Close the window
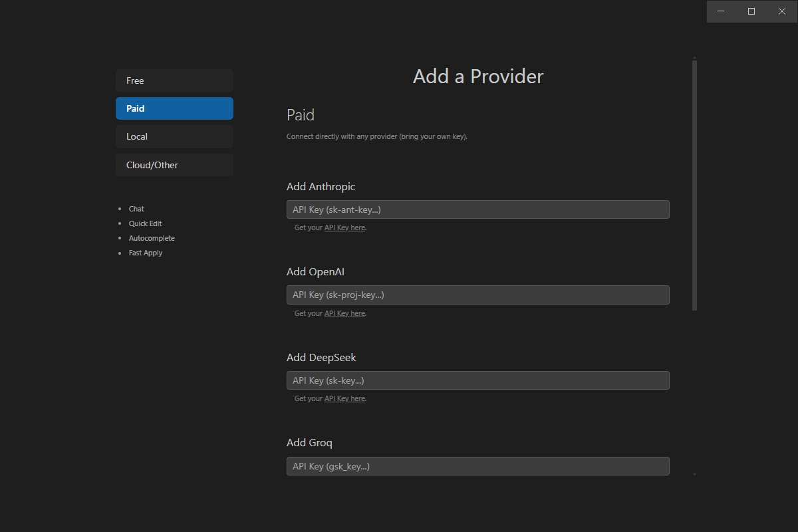798x532 pixels. coord(782,11)
